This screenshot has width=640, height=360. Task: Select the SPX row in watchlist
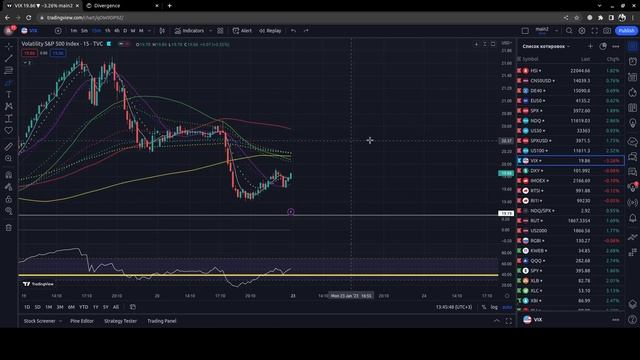click(571, 111)
